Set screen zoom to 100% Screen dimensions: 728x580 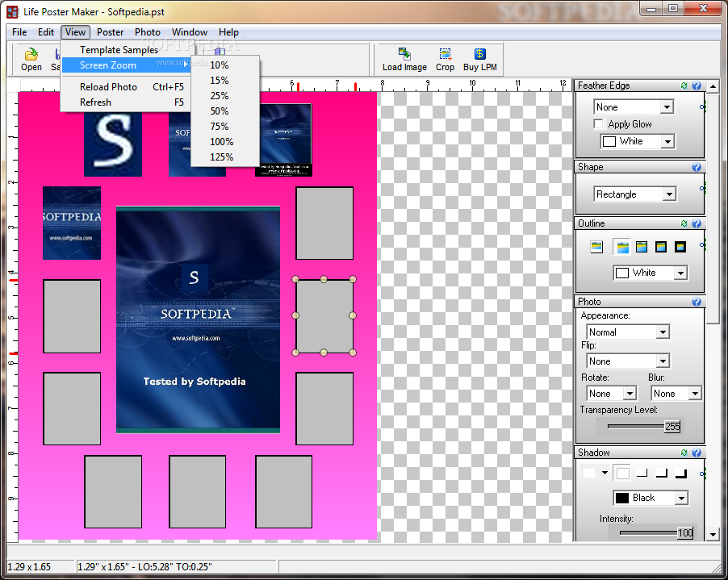[x=224, y=141]
